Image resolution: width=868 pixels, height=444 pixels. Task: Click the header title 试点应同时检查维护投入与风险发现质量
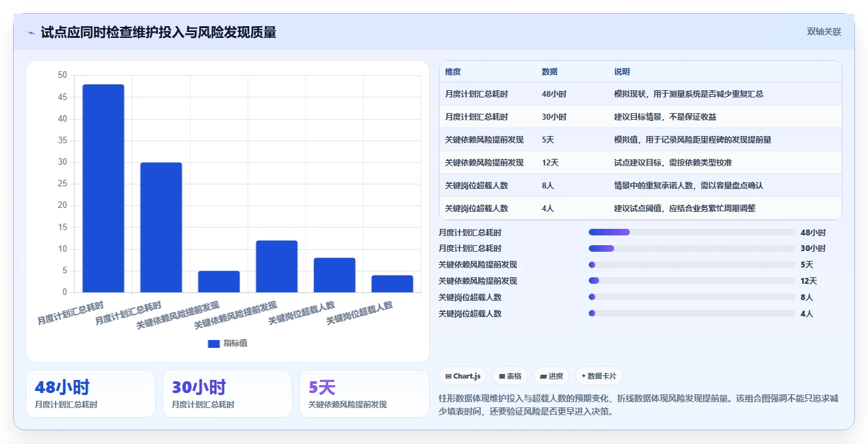point(158,33)
